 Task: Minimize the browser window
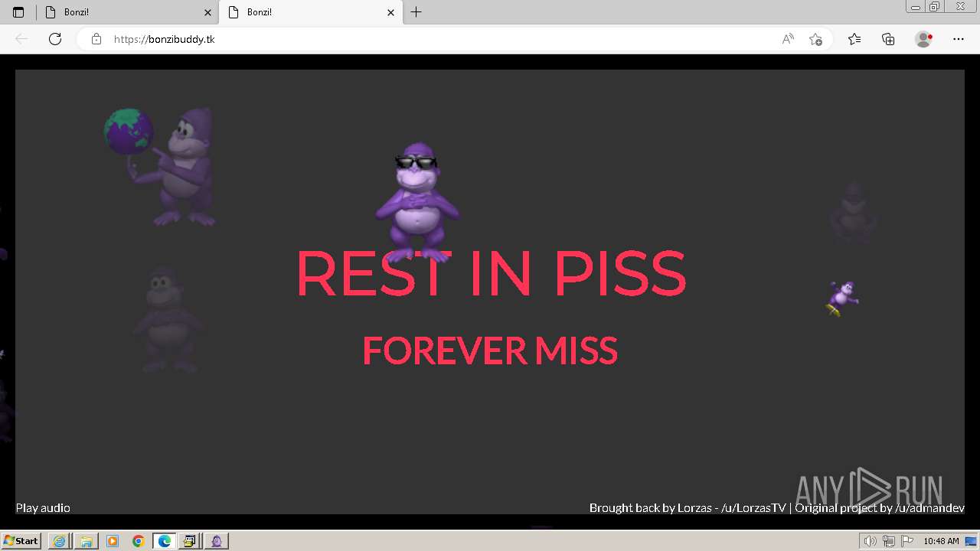(x=916, y=7)
